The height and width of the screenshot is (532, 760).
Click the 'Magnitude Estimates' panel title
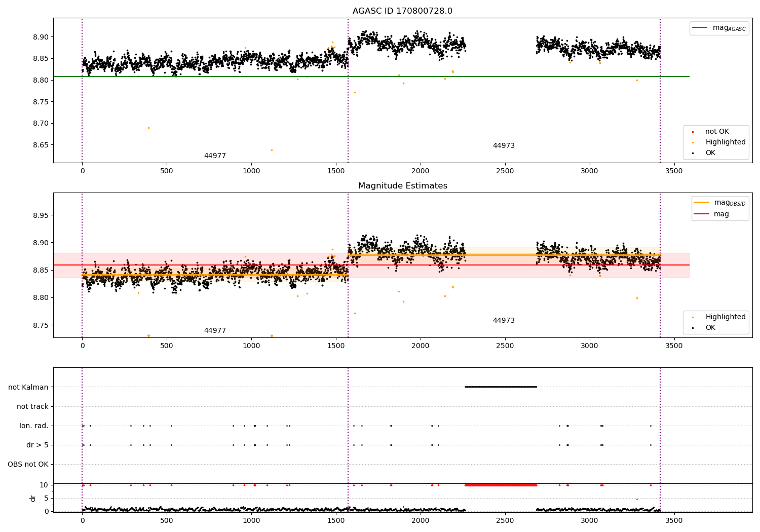[402, 186]
